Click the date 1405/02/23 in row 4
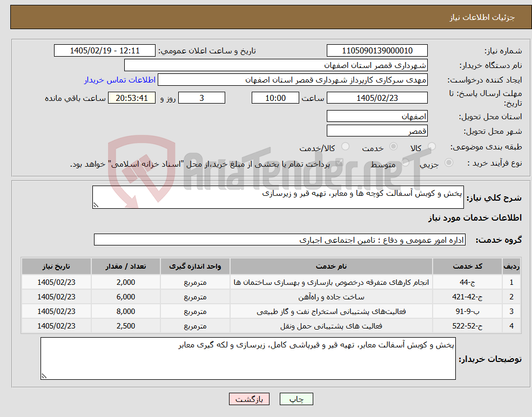Image resolution: width=532 pixels, height=417 pixels. tap(56, 326)
